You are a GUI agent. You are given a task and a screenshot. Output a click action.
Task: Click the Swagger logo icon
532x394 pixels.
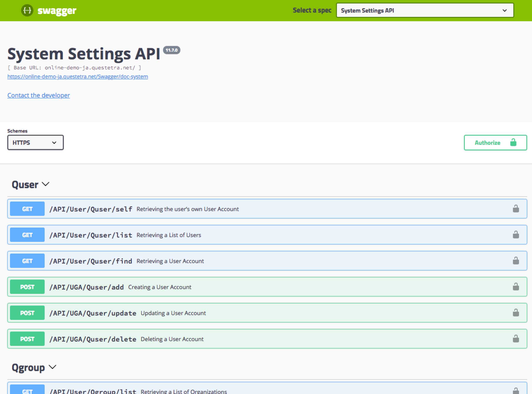click(x=27, y=10)
